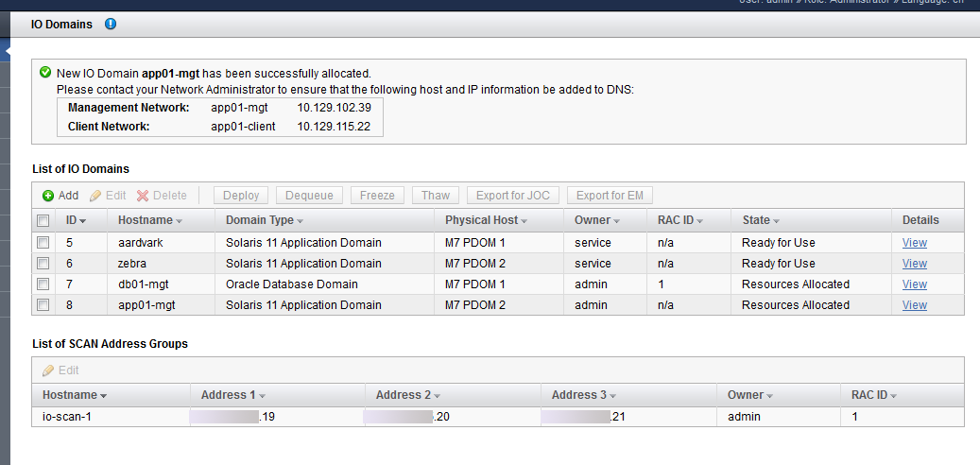
Task: Sort SCAN groups by Address 1 column
Action: coord(263,396)
